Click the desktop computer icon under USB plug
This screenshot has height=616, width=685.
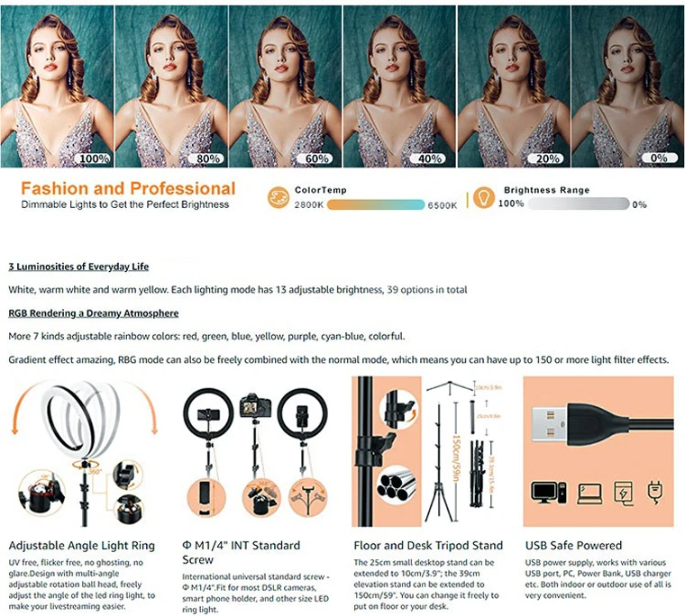click(x=549, y=493)
